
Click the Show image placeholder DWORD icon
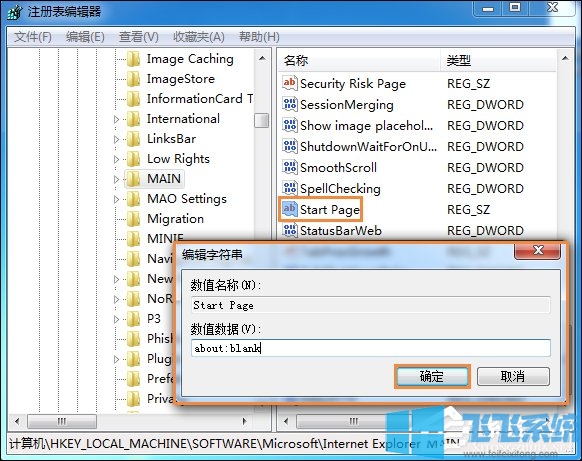click(x=289, y=125)
